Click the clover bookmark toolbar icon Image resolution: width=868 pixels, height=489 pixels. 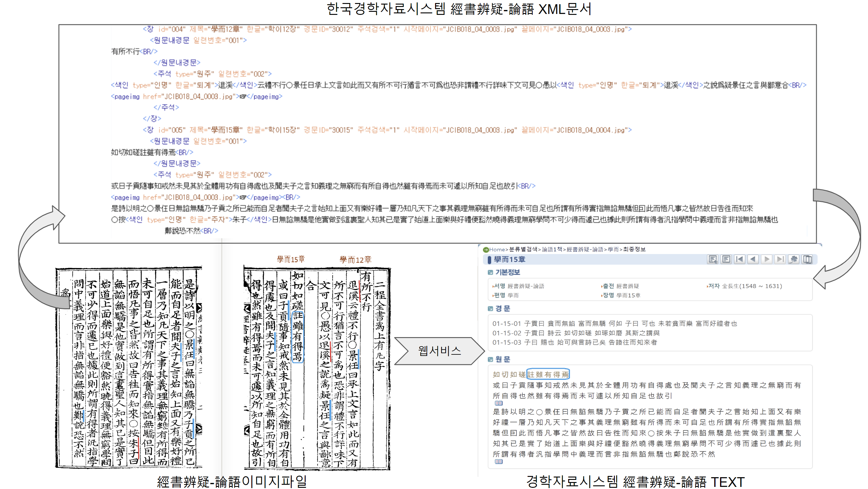tap(793, 259)
